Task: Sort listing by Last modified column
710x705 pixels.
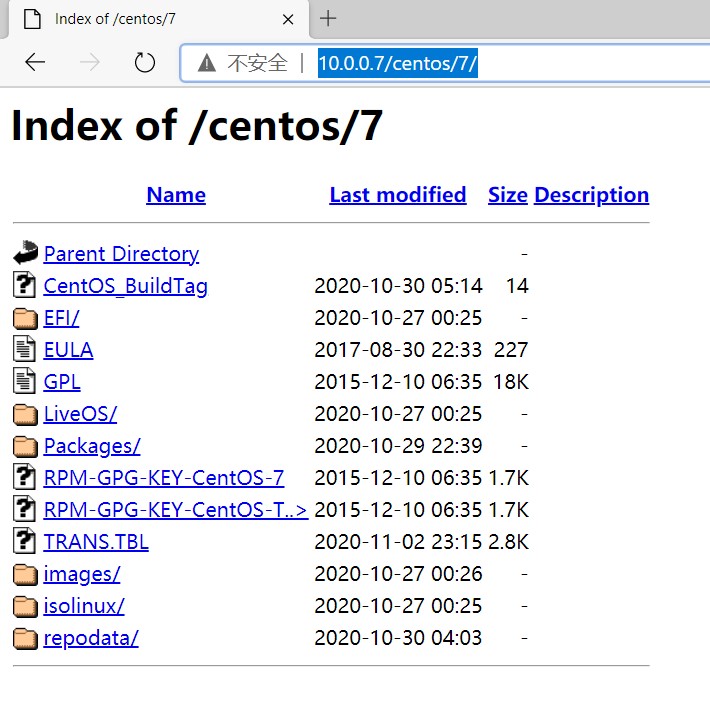Action: pyautogui.click(x=397, y=195)
